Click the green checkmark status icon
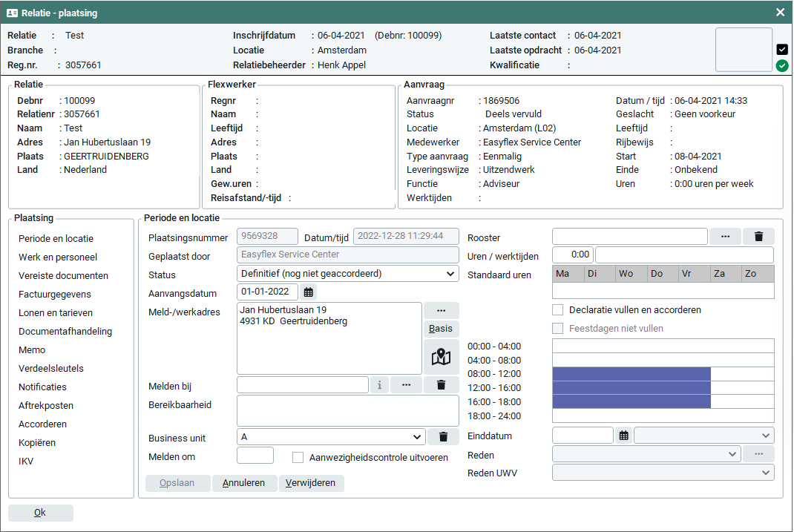794x532 pixels. point(782,66)
